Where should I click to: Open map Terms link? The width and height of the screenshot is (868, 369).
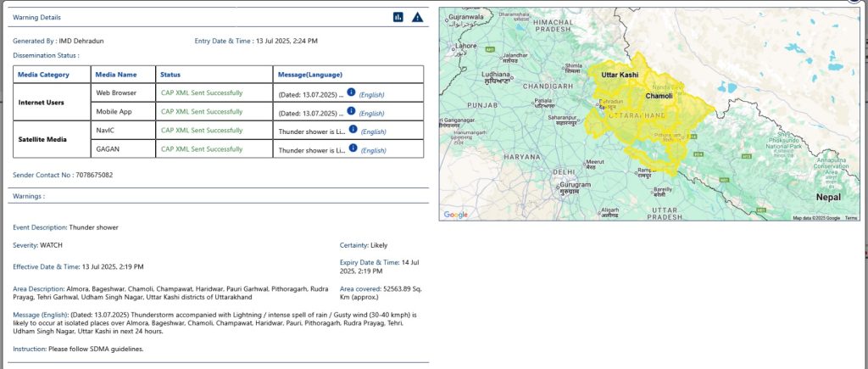pyautogui.click(x=851, y=218)
